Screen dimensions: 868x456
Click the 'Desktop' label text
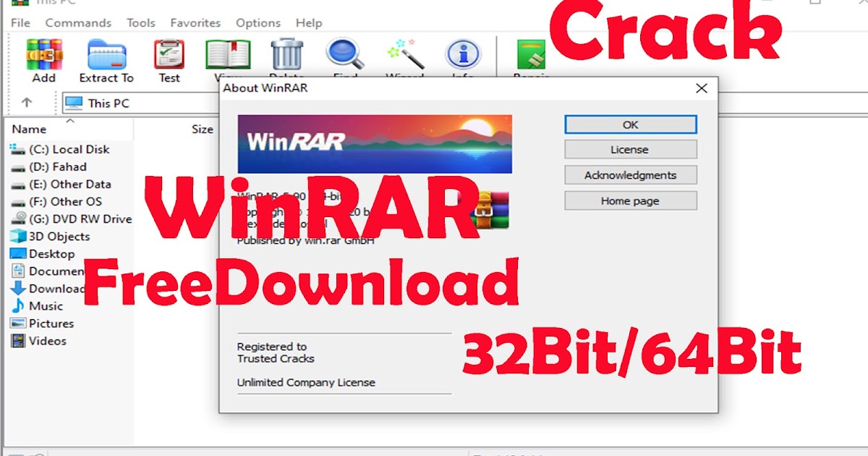point(52,253)
